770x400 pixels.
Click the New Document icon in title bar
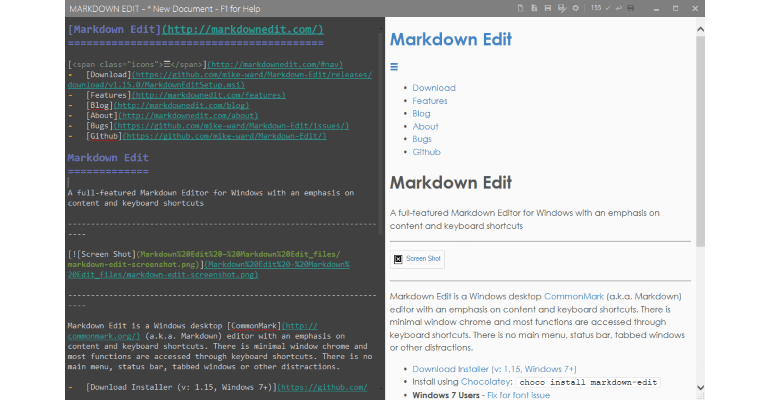click(x=522, y=8)
